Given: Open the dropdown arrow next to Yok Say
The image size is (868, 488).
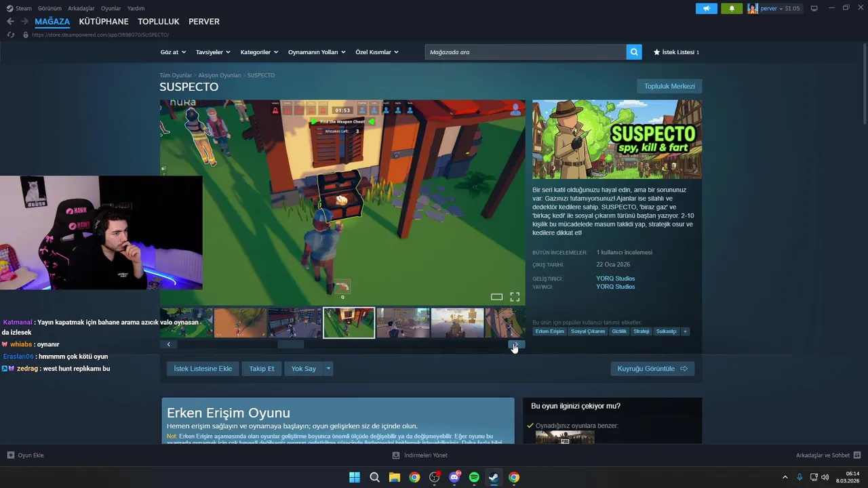Looking at the screenshot, I should (x=328, y=369).
